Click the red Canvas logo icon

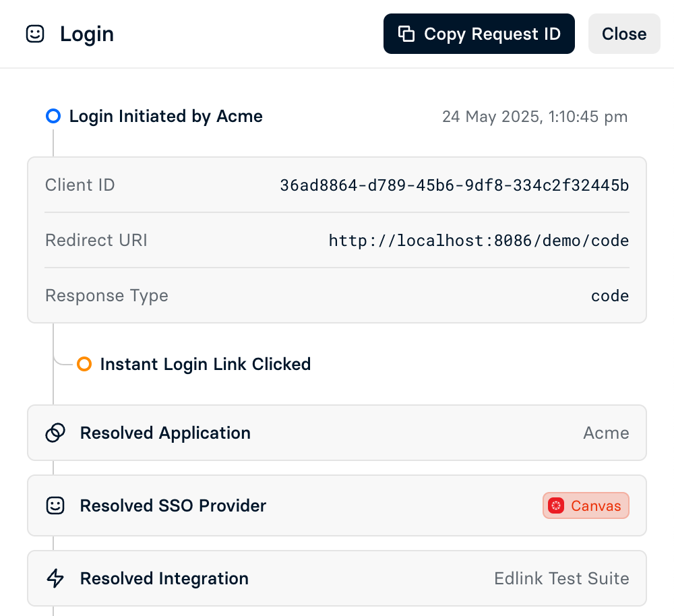pos(556,505)
